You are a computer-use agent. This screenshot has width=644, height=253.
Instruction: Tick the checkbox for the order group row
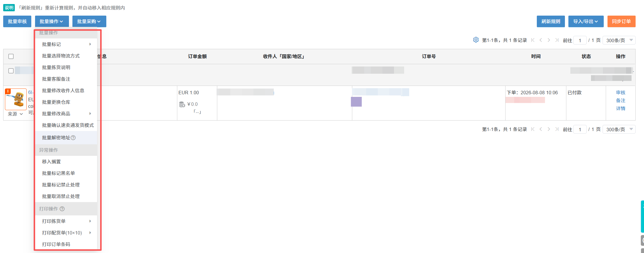[x=11, y=71]
